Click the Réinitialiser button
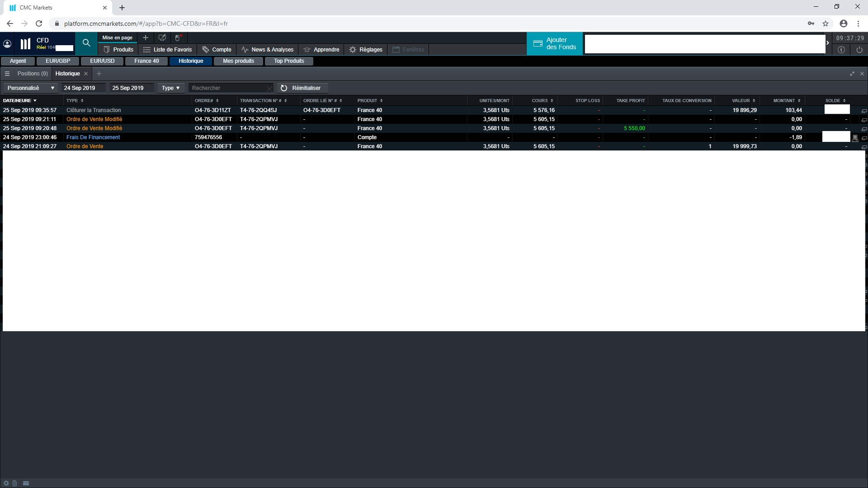The image size is (868, 488). (301, 88)
